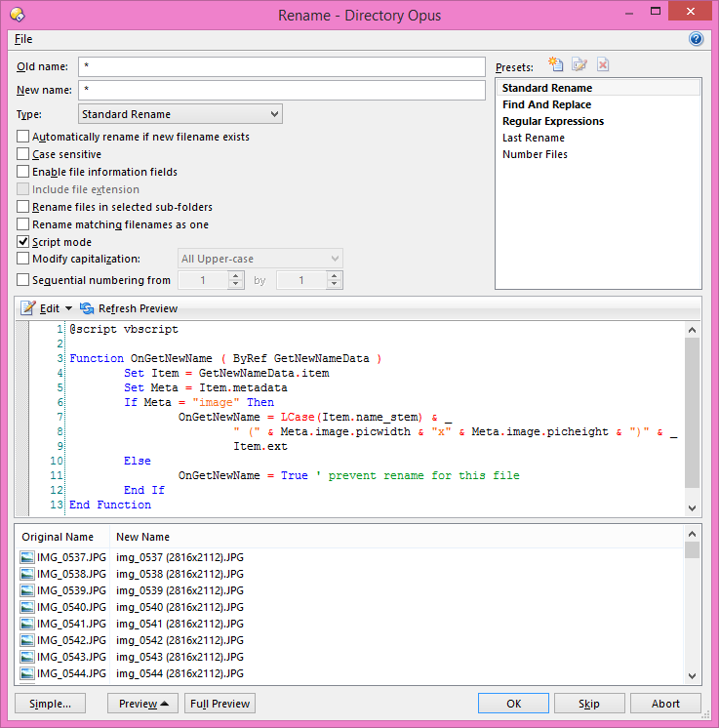Viewport: 719px width, 728px height.
Task: Click the Edit pencil icon in script toolbar
Action: pyautogui.click(x=27, y=308)
